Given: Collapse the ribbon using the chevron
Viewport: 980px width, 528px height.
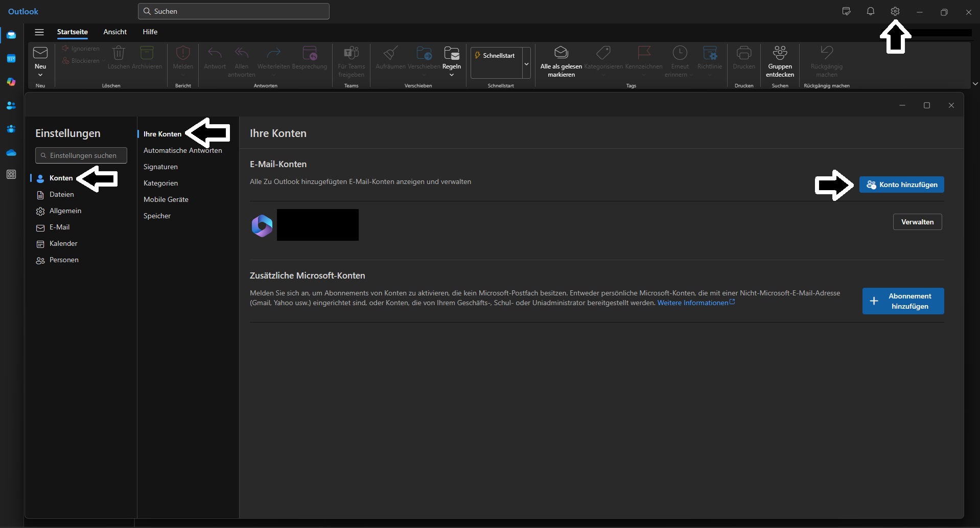Looking at the screenshot, I should (975, 84).
